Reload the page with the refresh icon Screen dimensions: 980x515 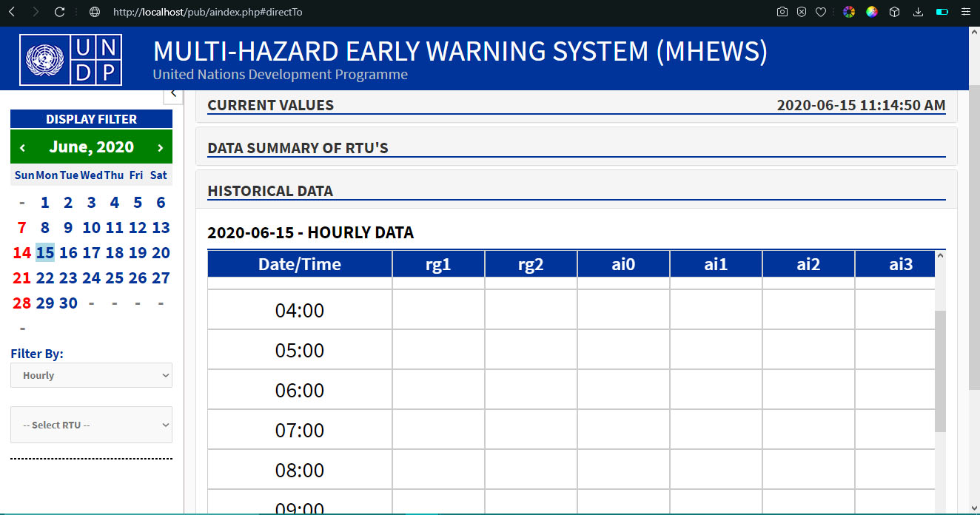coord(60,12)
